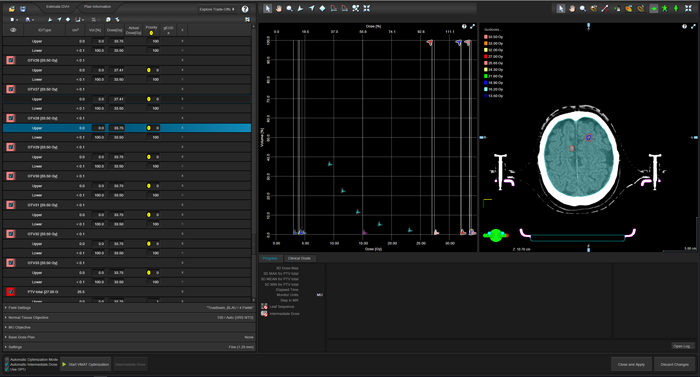Toggle the GTV28 structure checkbox
This screenshot has height=377, width=700.
click(x=11, y=118)
